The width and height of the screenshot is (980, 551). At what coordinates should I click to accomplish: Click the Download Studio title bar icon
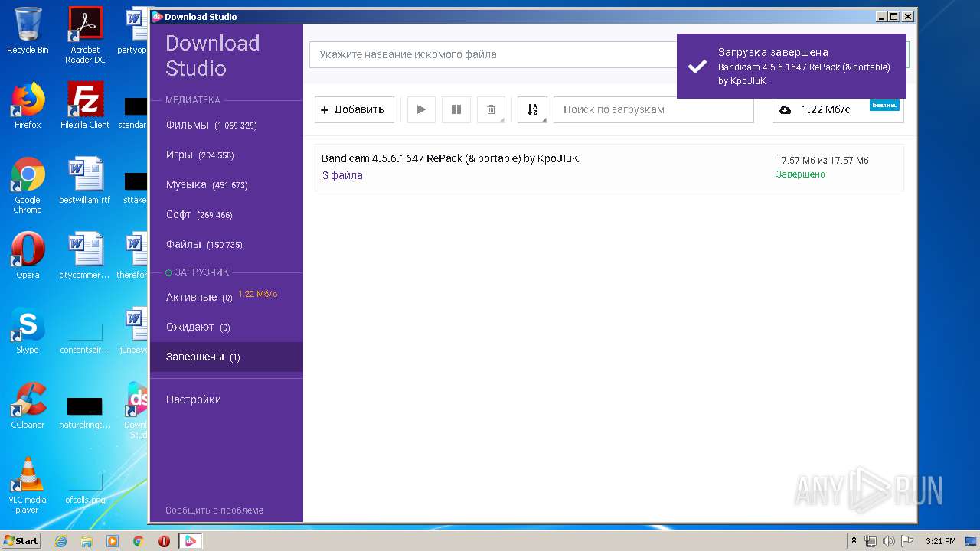click(x=157, y=16)
